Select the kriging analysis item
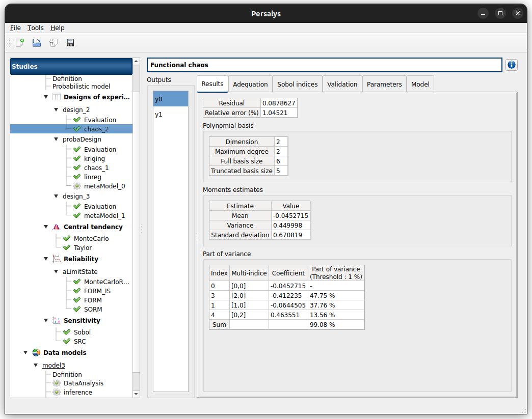 click(94, 159)
